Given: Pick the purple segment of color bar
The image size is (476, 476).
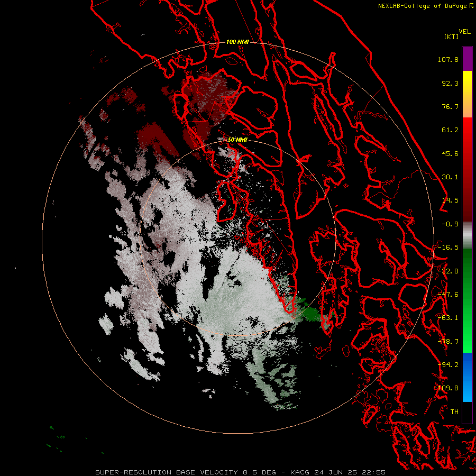Looking at the screenshot, I should [x=467, y=59].
